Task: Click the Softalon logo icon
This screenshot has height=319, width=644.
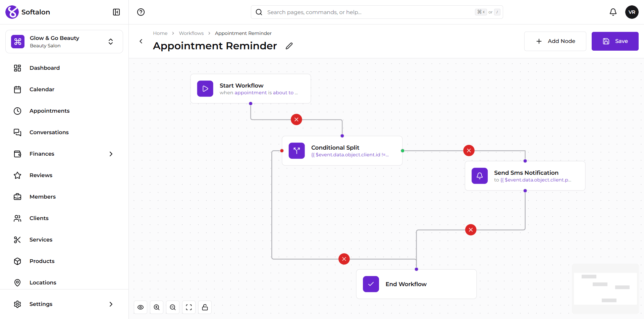Action: tap(12, 12)
